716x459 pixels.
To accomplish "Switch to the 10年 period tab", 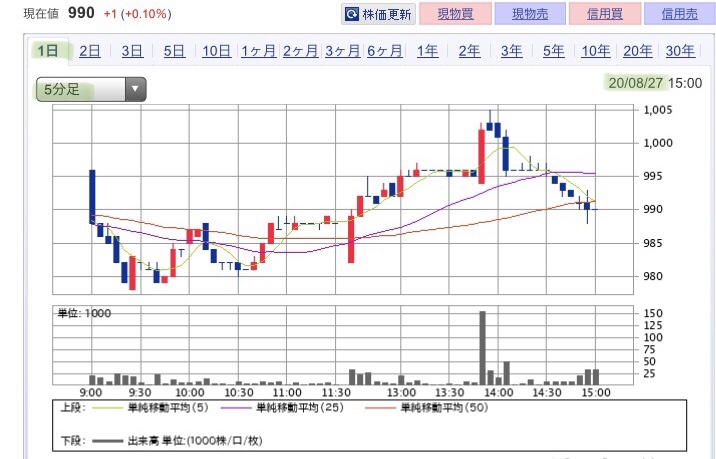I will (596, 51).
